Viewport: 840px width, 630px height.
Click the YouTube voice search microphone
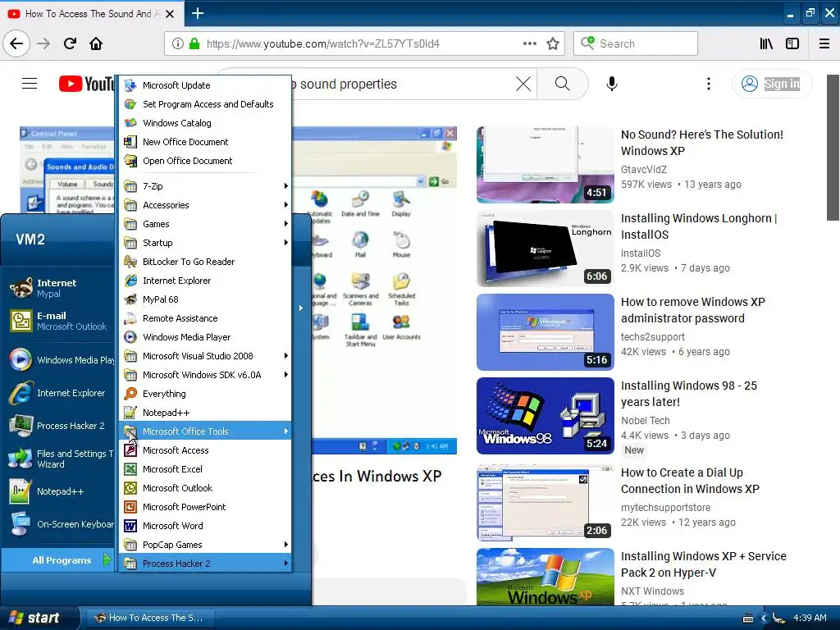tap(612, 84)
